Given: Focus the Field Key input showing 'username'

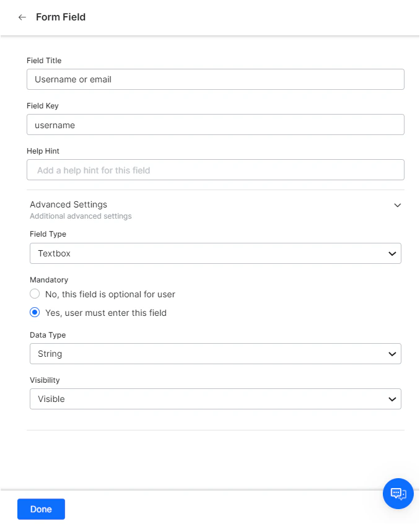Looking at the screenshot, I should pyautogui.click(x=215, y=124).
